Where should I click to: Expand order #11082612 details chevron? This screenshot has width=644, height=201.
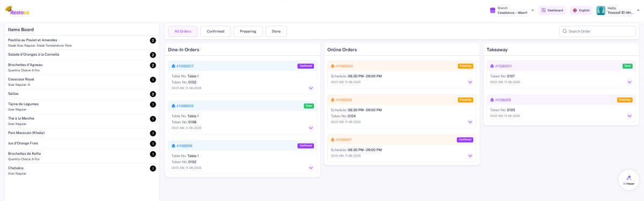click(311, 128)
